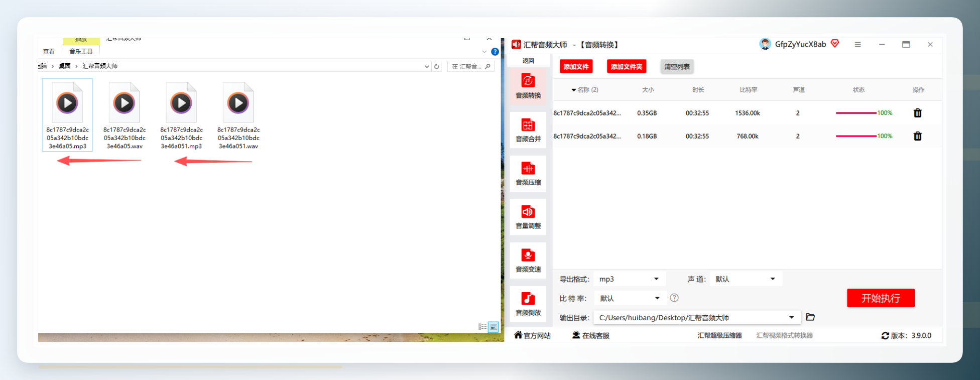The image size is (980, 380).
Task: Click the Explorer help question mark icon
Action: pyautogui.click(x=495, y=52)
